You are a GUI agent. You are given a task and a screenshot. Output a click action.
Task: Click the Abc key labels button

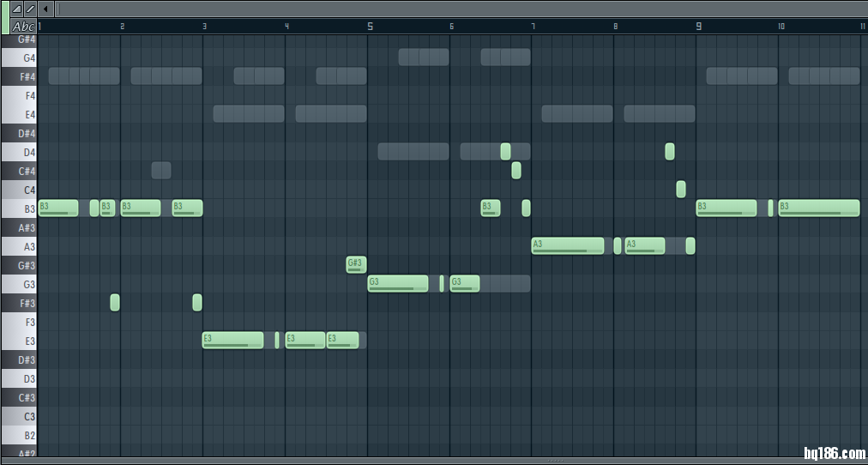[23, 27]
